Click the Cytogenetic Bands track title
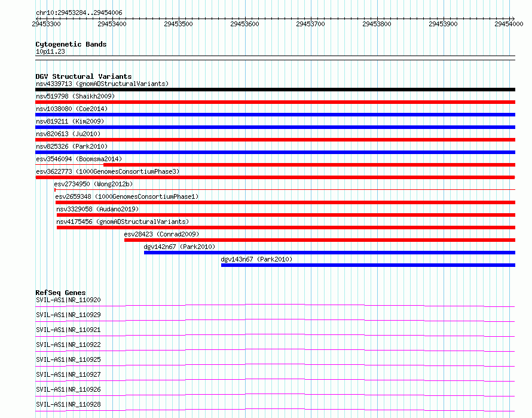Screen dimensions: 532x418 [x=71, y=44]
